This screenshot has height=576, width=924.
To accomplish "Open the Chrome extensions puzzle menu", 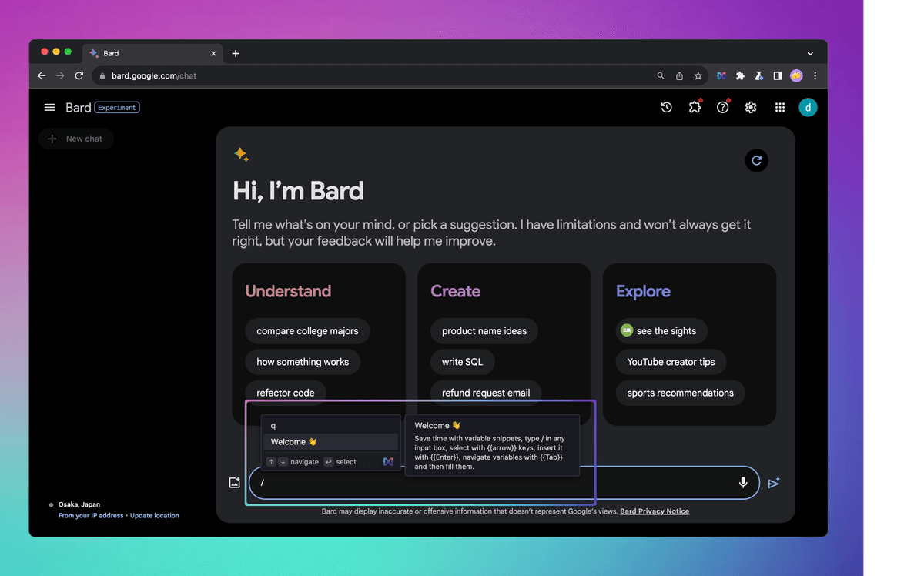I will [x=741, y=76].
